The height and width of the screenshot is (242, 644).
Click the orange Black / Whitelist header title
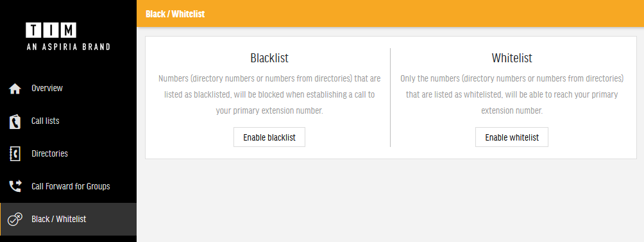(x=175, y=14)
